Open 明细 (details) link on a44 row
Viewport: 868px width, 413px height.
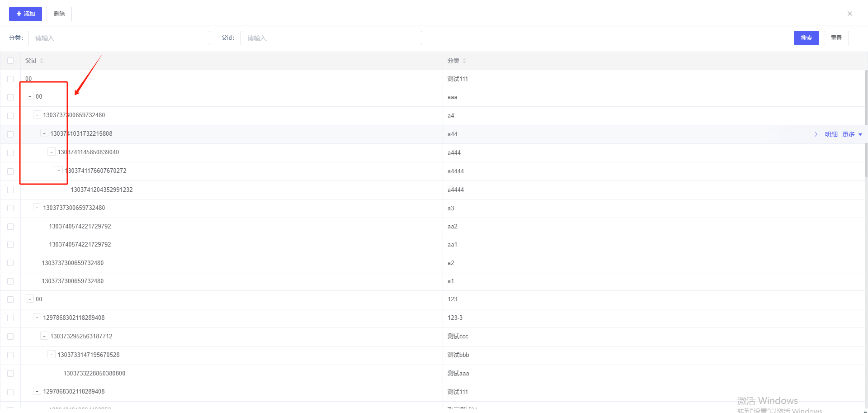(x=831, y=134)
